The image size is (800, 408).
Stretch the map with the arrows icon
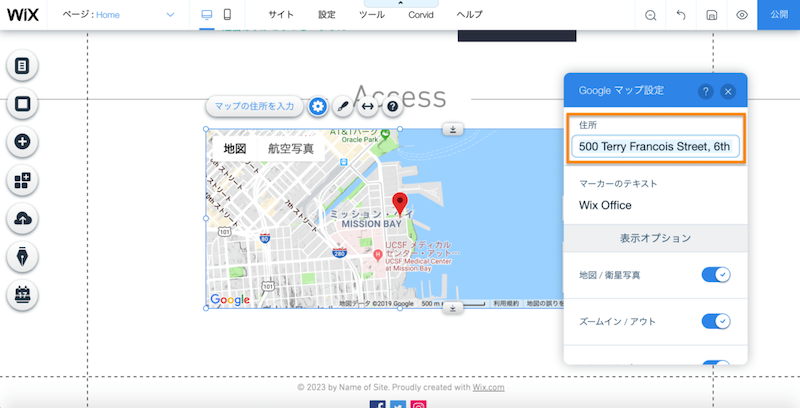367,107
